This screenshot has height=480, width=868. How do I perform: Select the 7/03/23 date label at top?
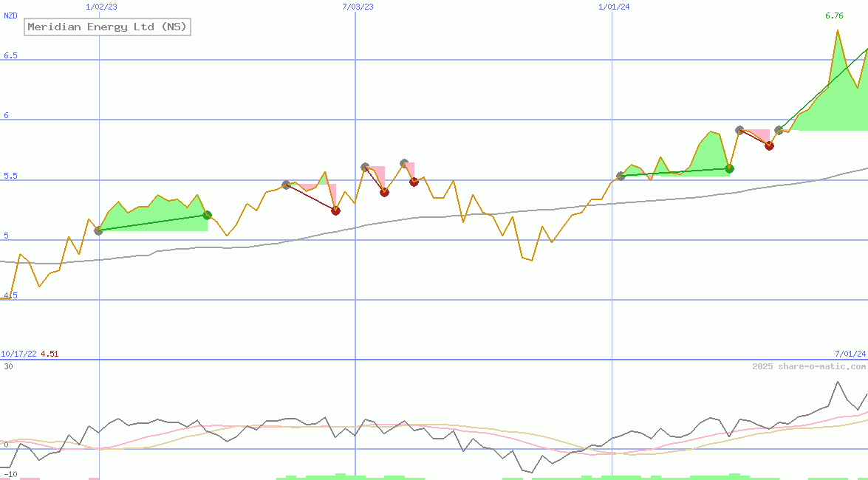(x=358, y=7)
